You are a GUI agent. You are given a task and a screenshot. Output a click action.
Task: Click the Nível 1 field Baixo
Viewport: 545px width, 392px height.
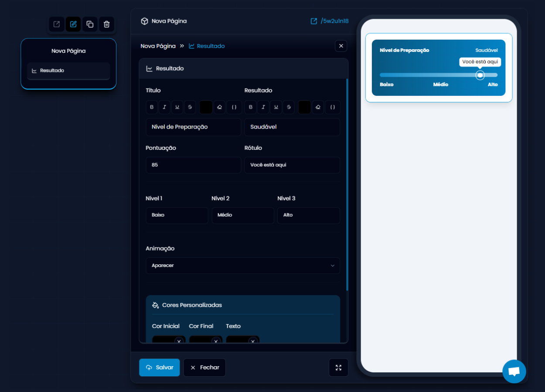tap(177, 215)
